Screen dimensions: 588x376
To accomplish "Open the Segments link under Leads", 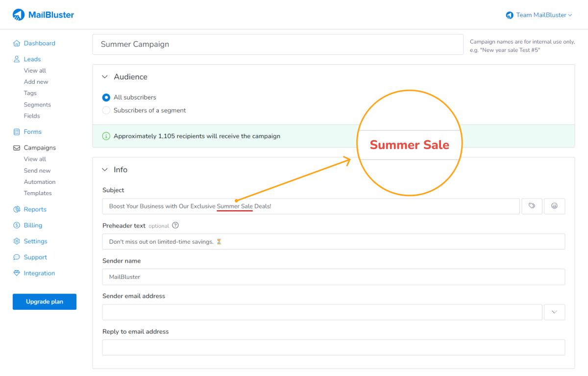I will (x=37, y=104).
